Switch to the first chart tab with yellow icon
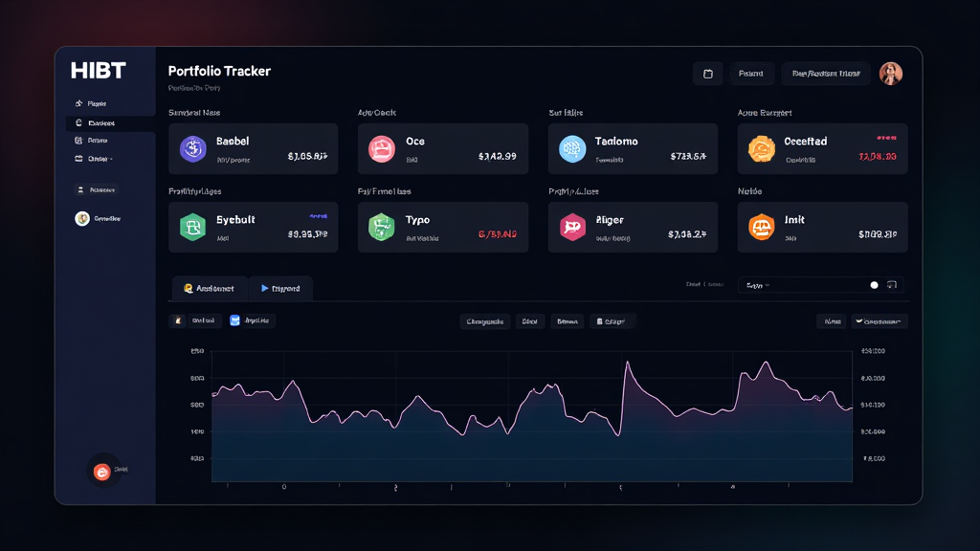Screen dimensions: 980x551 point(209,288)
